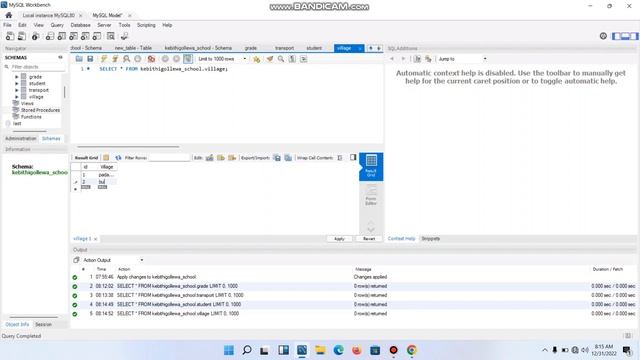640x360 pixels.
Task: Click the Revert button
Action: pos(369,239)
